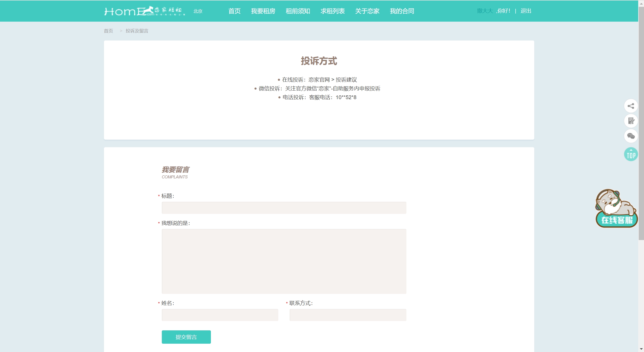The image size is (644, 352).
Task: Go to 租前须知 navigation item
Action: click(298, 11)
